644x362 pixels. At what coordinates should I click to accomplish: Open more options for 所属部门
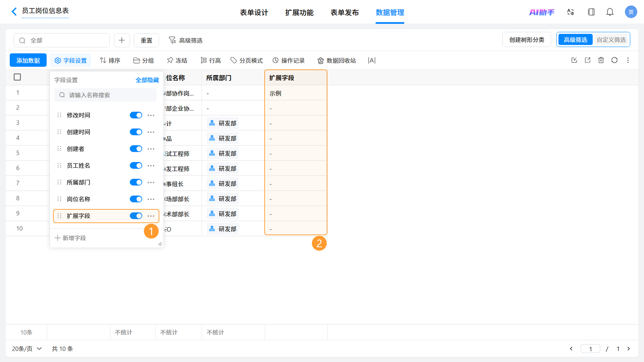point(151,183)
